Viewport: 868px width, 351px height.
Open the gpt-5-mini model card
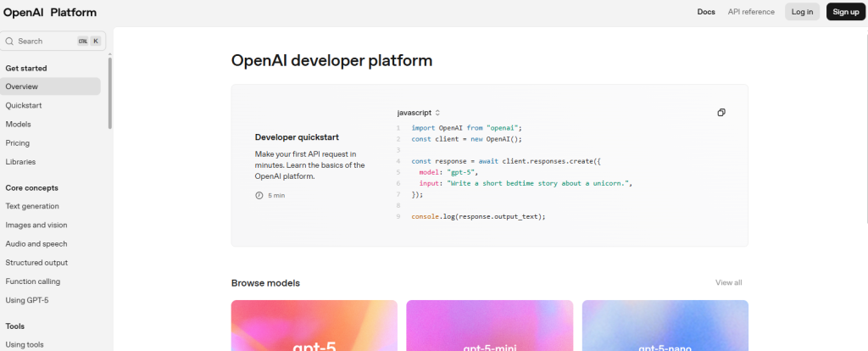489,326
